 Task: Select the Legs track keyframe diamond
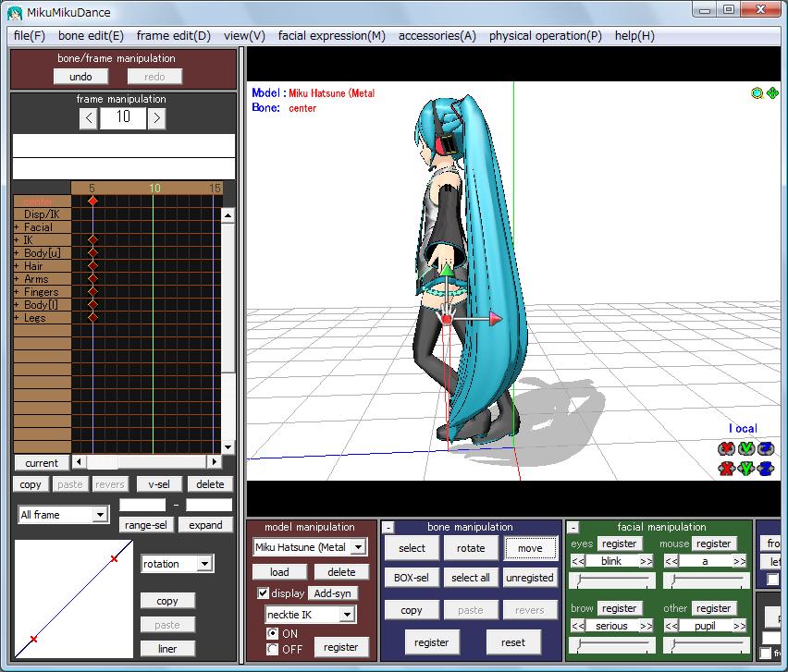pyautogui.click(x=92, y=317)
